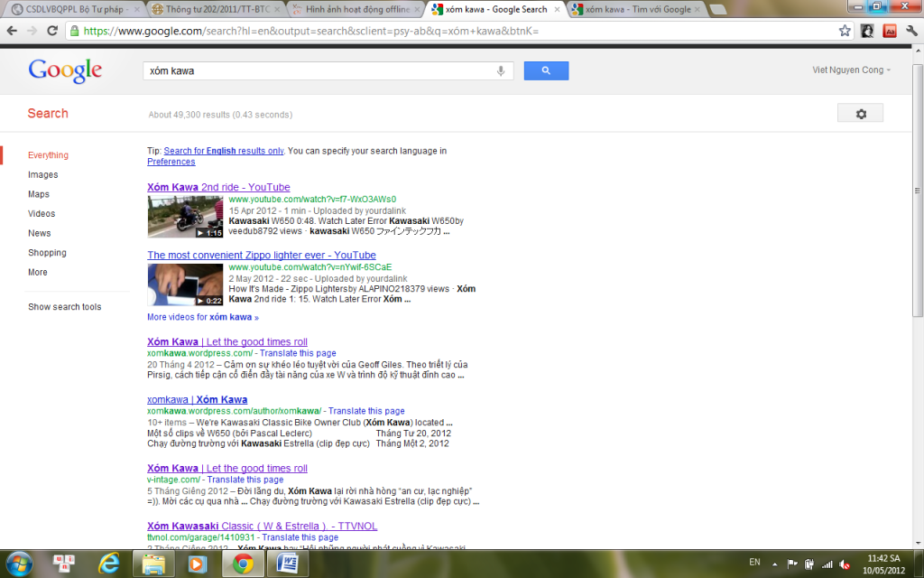The width and height of the screenshot is (924, 578).
Task: Bookmark this page with the star icon
Action: tap(845, 31)
